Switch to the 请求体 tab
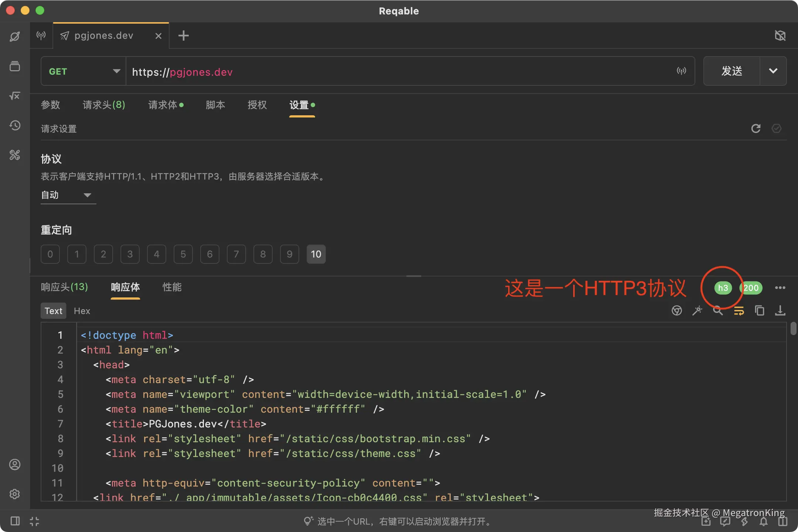Viewport: 798px width, 532px height. [x=166, y=105]
